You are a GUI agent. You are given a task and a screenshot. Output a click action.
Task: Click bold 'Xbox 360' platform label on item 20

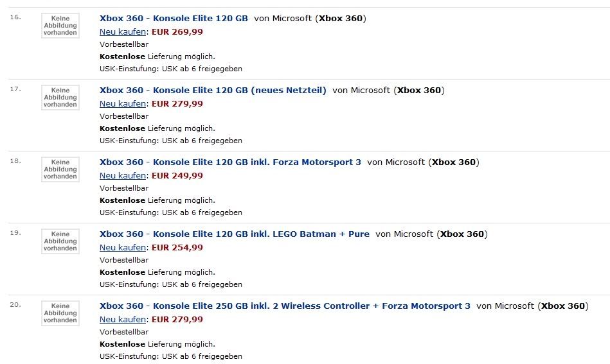point(563,306)
